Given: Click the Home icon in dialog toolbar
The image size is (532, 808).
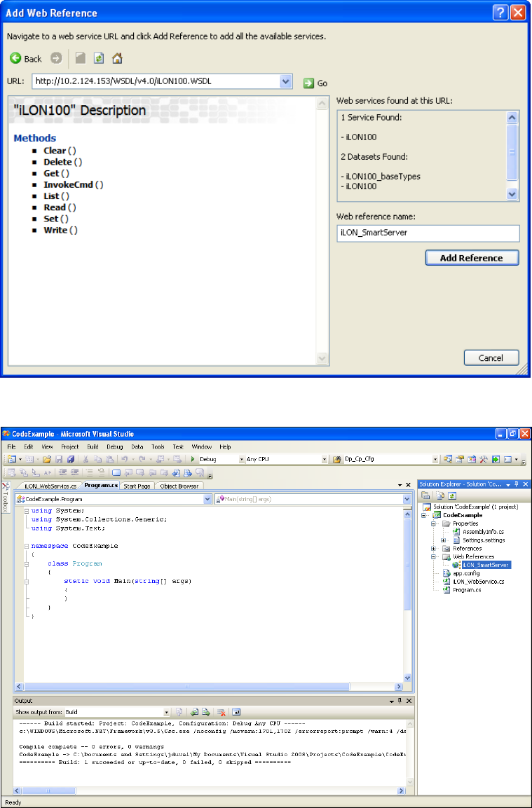Looking at the screenshot, I should [117, 58].
